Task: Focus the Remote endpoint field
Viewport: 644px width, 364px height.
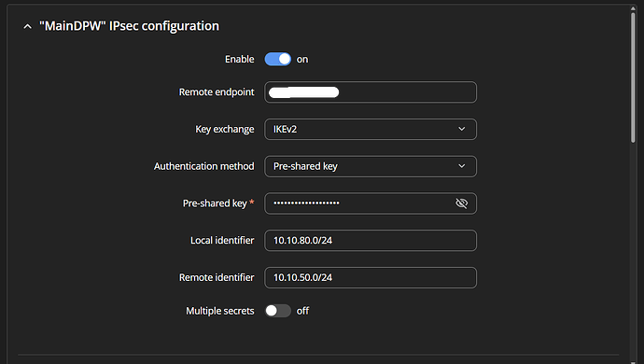Action: tap(371, 92)
